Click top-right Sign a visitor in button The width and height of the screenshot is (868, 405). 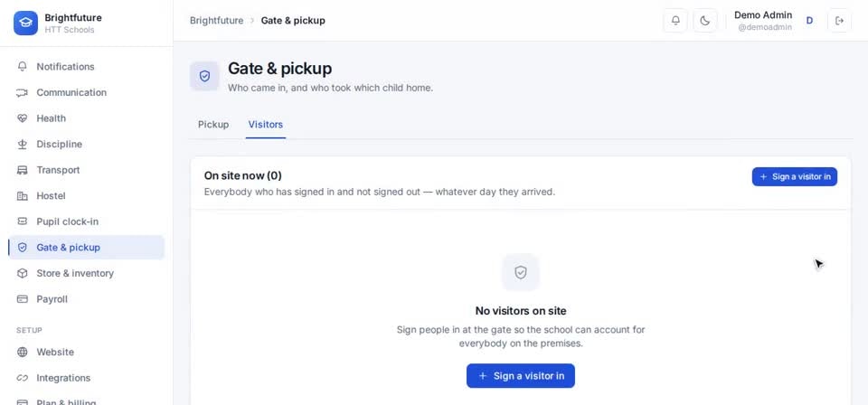tap(795, 177)
